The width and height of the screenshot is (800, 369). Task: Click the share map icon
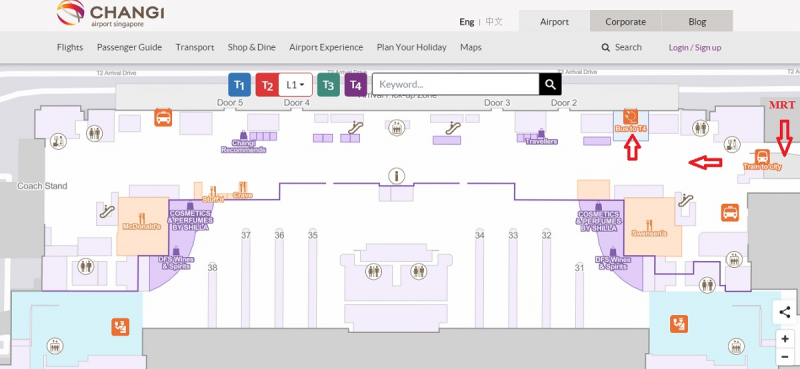[785, 312]
